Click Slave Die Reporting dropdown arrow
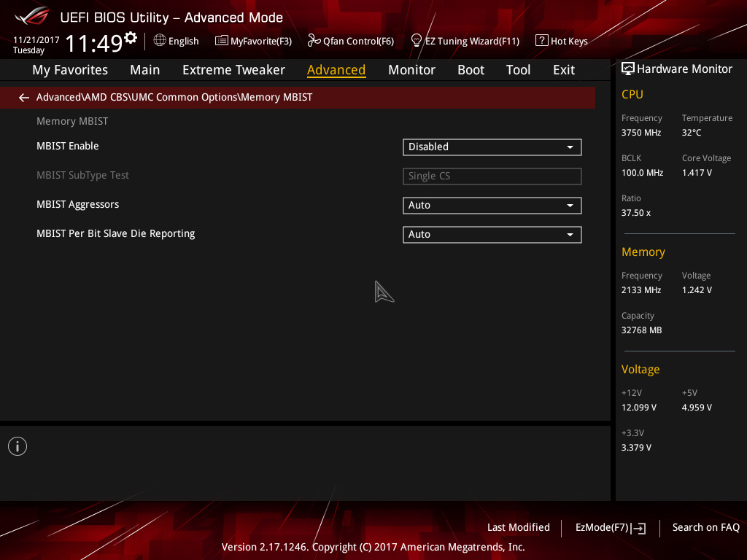This screenshot has height=560, width=747. (x=570, y=235)
